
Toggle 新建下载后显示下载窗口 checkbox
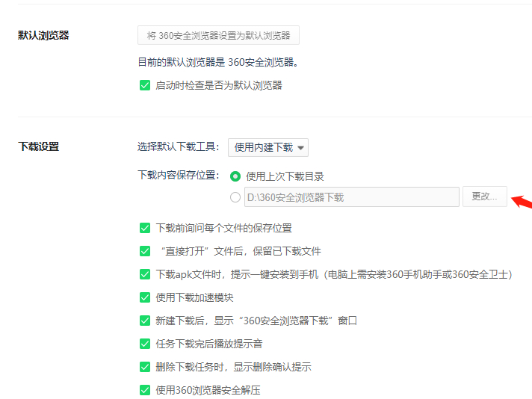pos(145,321)
